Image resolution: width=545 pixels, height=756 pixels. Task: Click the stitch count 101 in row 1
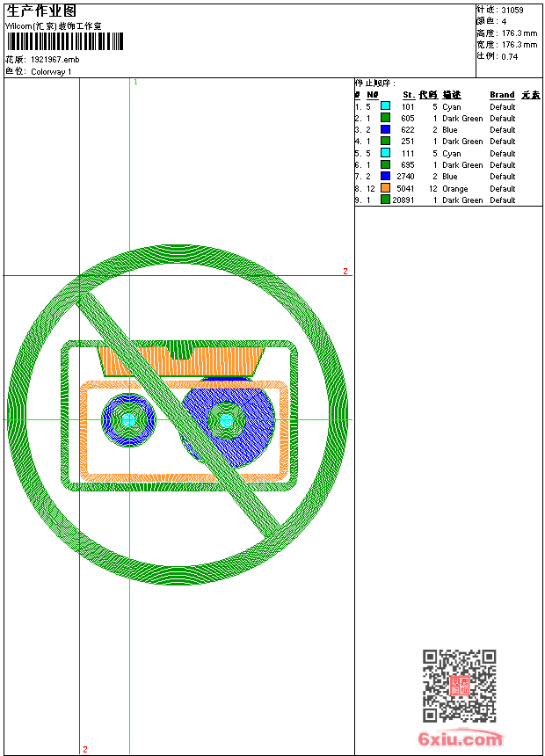pyautogui.click(x=408, y=107)
